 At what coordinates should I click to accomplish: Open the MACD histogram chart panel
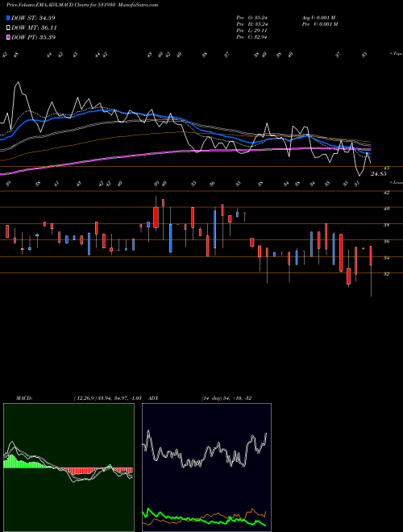[69, 468]
